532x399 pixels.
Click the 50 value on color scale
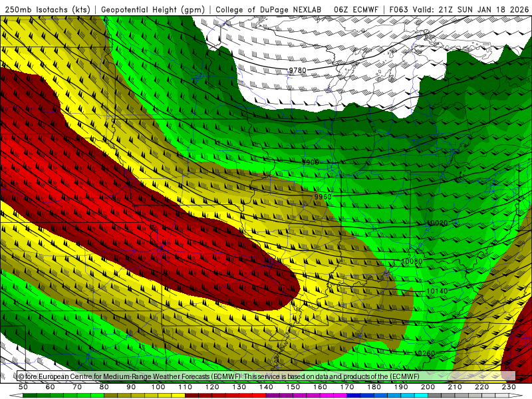coord(23,387)
